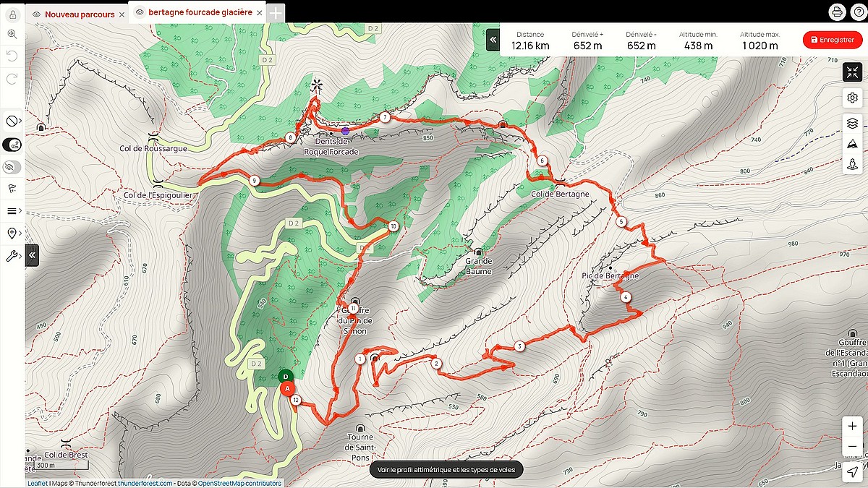Click the mountain terrain icon

tap(852, 144)
